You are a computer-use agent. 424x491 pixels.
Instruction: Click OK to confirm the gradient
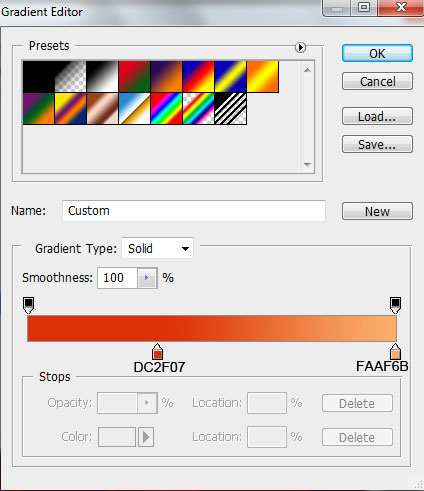click(377, 53)
